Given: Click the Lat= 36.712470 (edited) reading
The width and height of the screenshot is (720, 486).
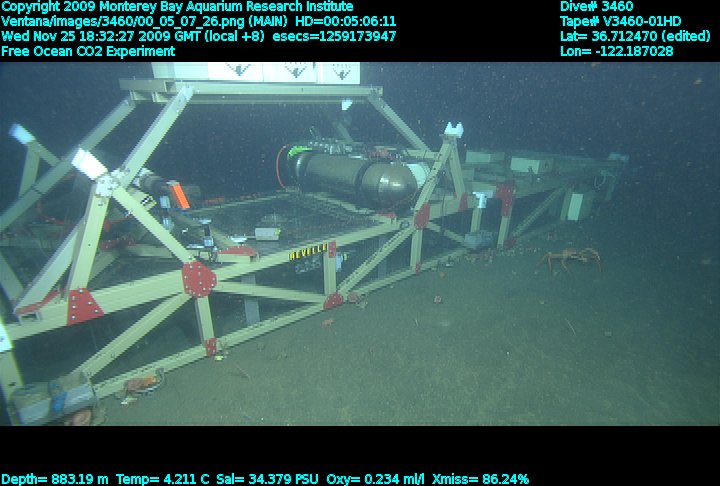Looking at the screenshot, I should 635,36.
